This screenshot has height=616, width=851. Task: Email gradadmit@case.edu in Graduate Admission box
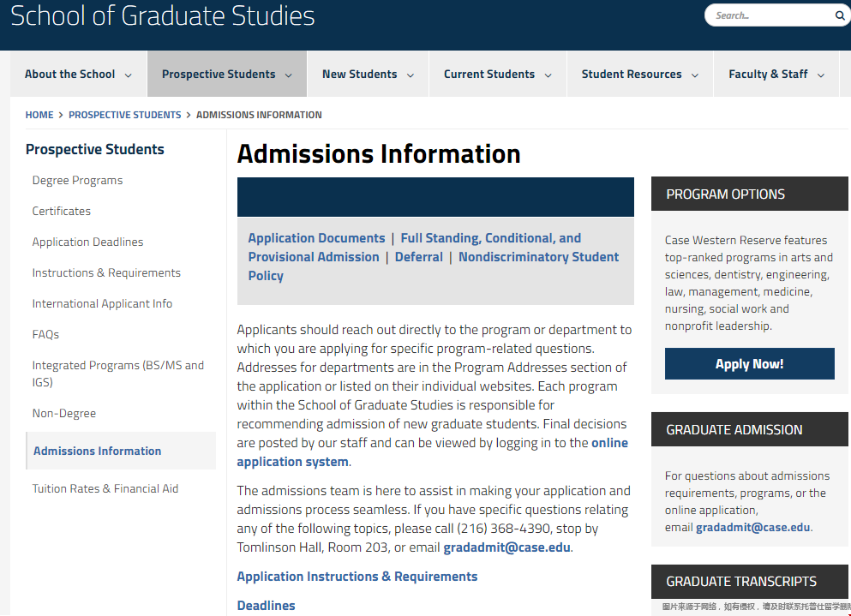(752, 528)
